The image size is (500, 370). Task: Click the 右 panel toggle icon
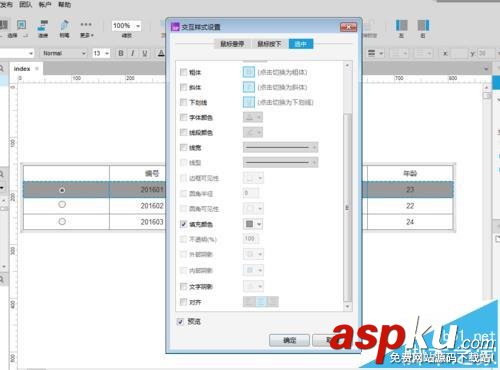pyautogui.click(x=423, y=25)
